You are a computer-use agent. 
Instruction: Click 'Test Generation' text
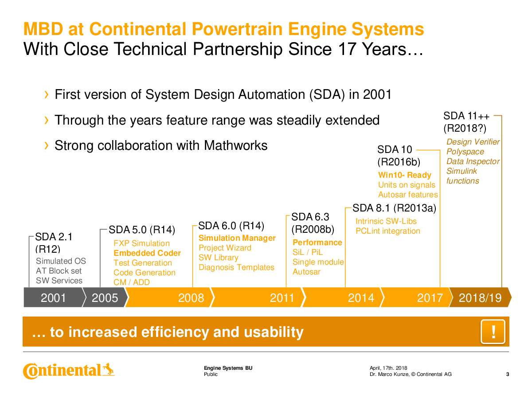(x=143, y=263)
